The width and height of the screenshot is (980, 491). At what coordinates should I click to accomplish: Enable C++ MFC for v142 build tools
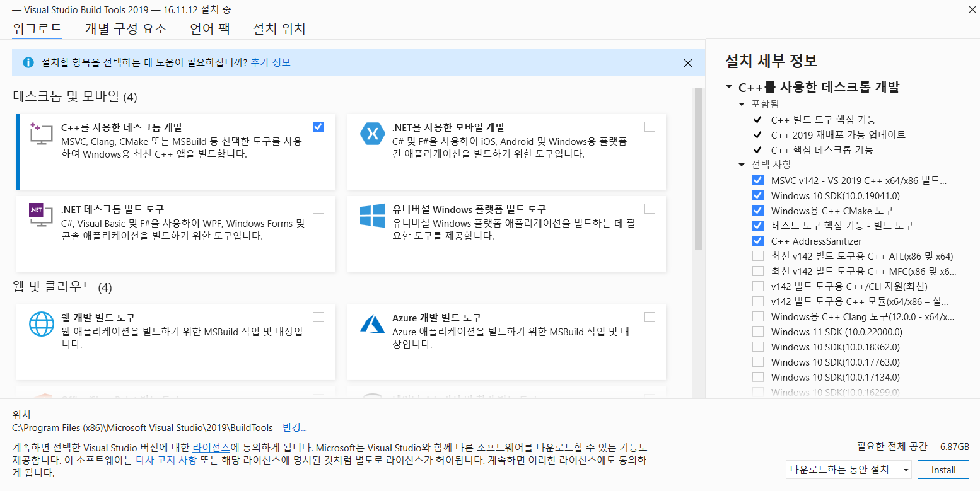758,271
